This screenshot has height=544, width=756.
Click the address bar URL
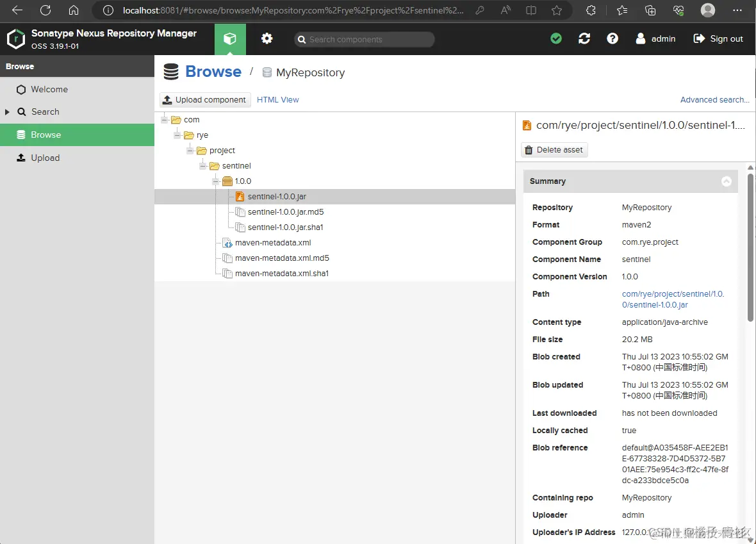tap(293, 10)
